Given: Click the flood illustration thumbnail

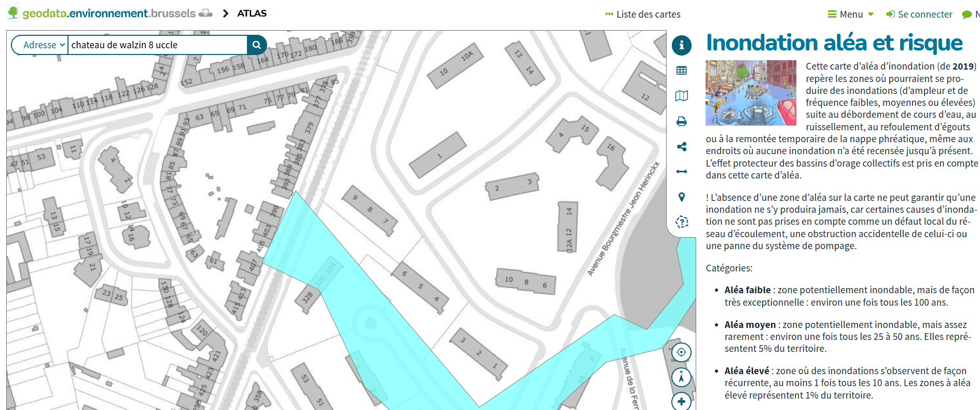Looking at the screenshot, I should click(751, 93).
